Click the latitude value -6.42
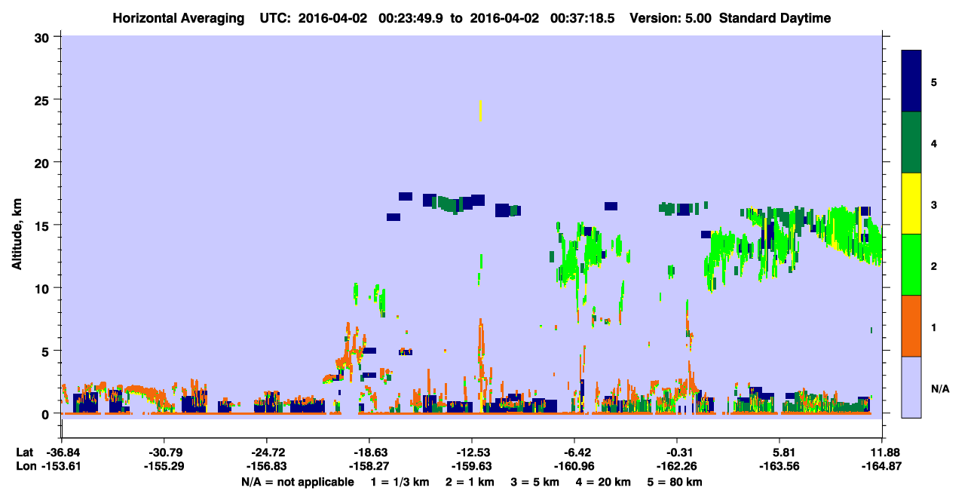980x503 pixels. point(575,452)
